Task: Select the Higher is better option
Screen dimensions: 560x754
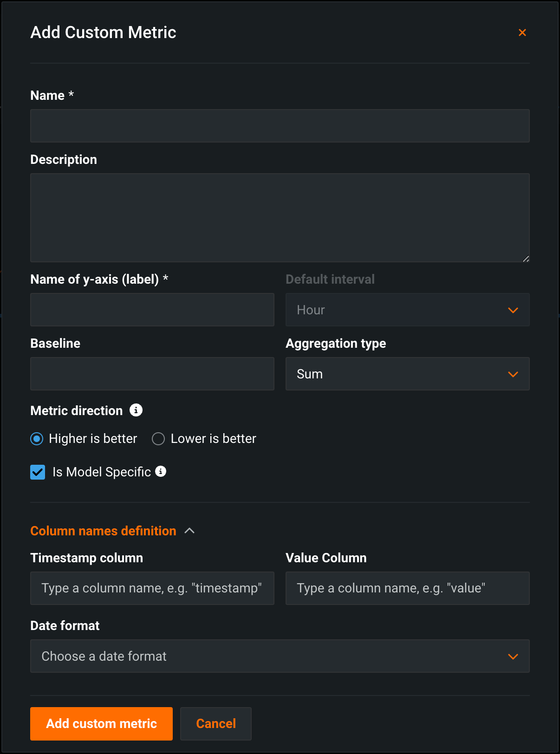Action: click(x=37, y=439)
